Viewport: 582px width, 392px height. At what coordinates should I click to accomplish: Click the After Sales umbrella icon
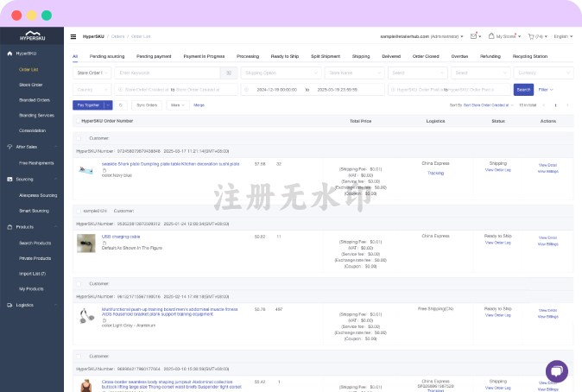coord(9,147)
